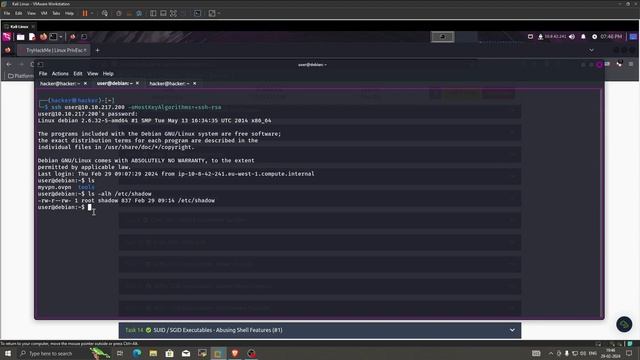
Task: Click the ssh command line in terminal
Action: (136, 107)
